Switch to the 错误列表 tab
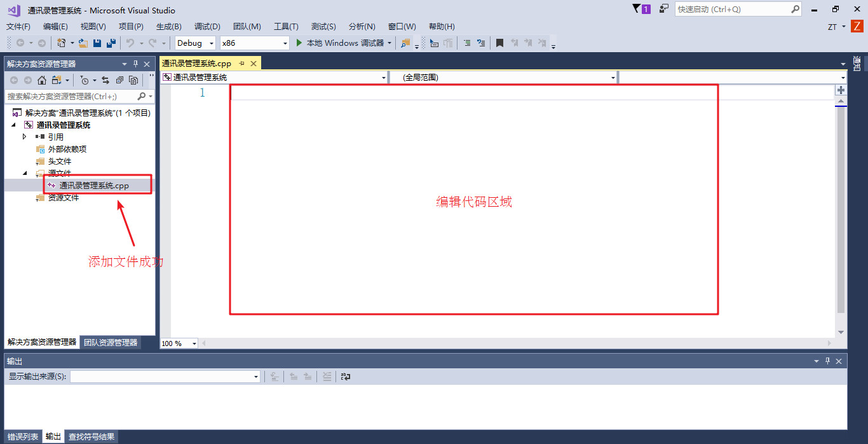Viewport: 868px width, 444px height. pyautogui.click(x=23, y=437)
